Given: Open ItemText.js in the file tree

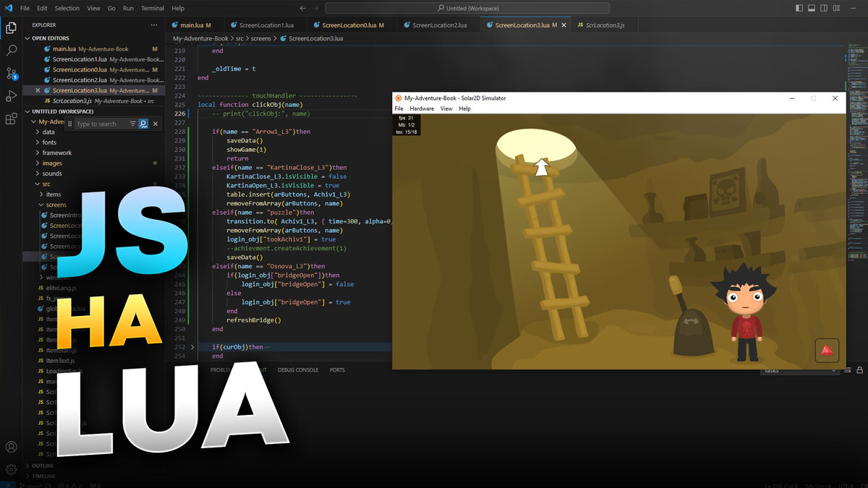Looking at the screenshot, I should [61, 361].
